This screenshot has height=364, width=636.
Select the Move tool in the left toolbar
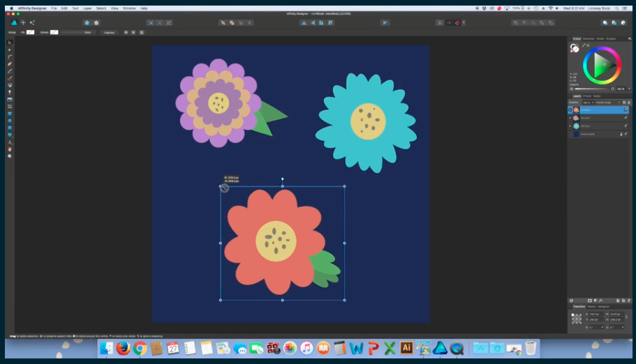(x=10, y=43)
